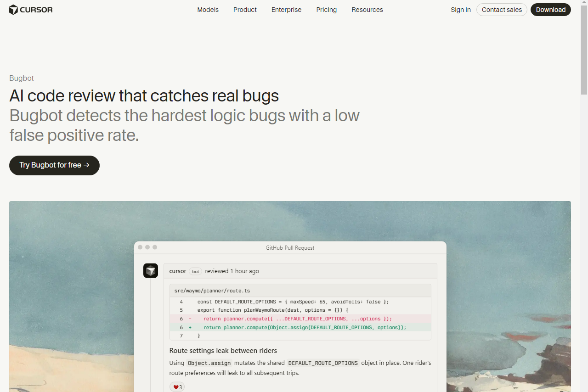Click the Cursor logo in the header

(31, 10)
